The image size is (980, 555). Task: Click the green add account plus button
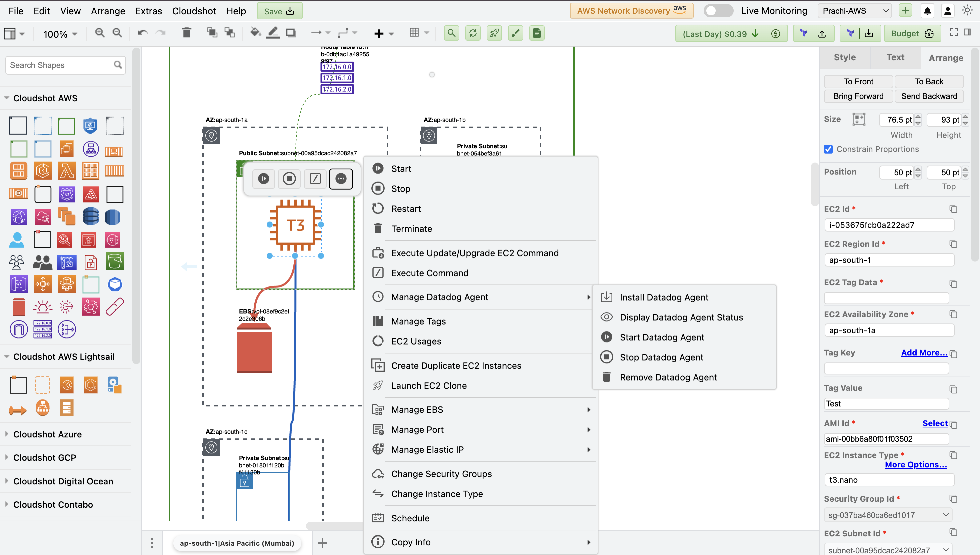[x=906, y=11]
